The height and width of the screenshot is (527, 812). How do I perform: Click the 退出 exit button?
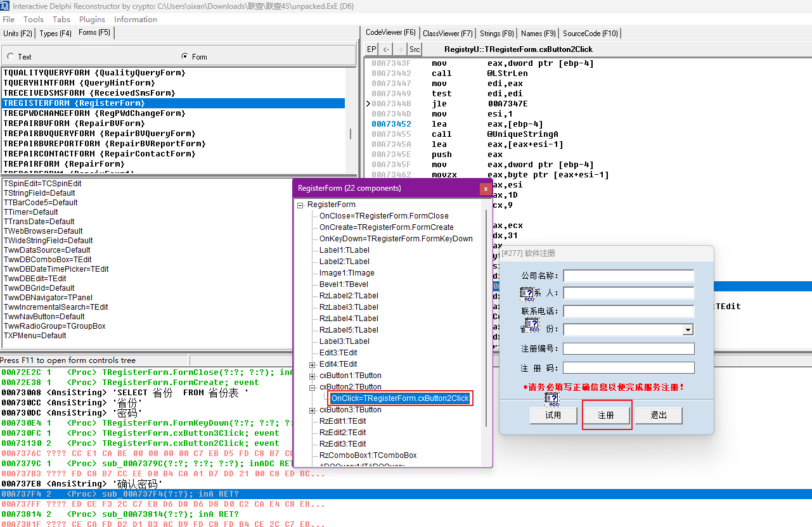659,416
